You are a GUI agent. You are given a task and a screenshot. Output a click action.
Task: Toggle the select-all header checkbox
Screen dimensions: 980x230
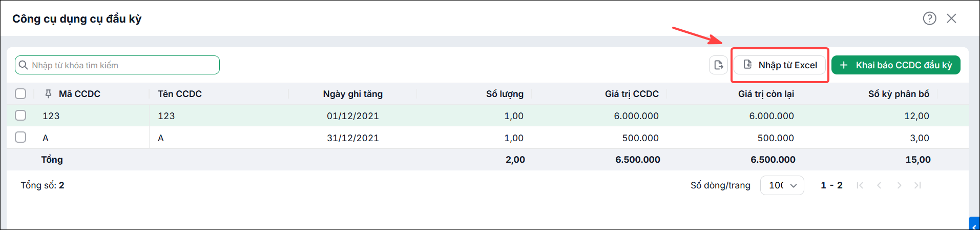(x=20, y=93)
